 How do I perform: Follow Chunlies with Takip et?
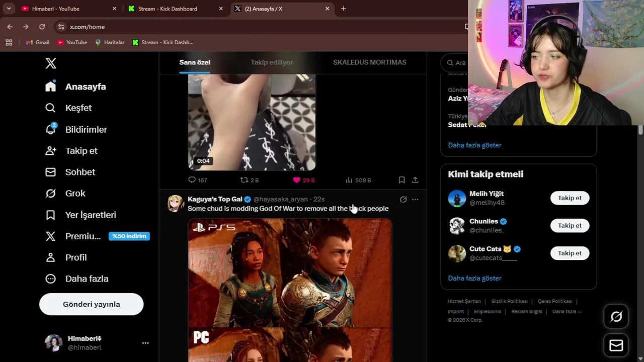(x=570, y=226)
